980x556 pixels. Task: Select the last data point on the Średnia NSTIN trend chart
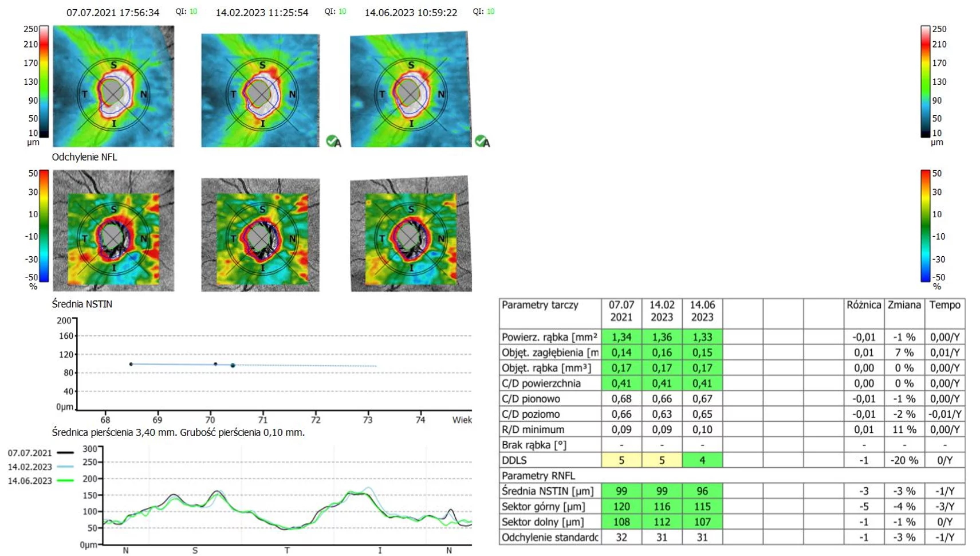[233, 365]
